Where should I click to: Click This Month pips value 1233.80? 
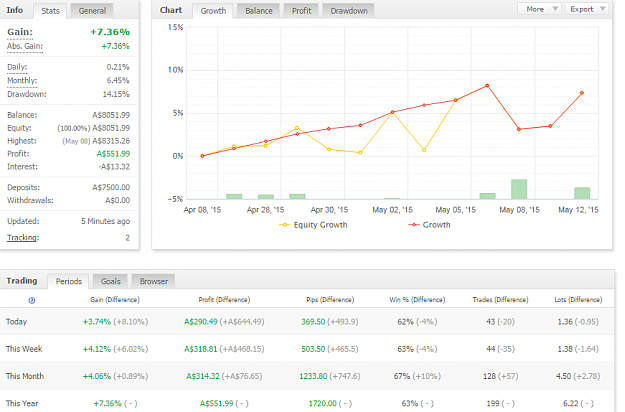pyautogui.click(x=313, y=376)
